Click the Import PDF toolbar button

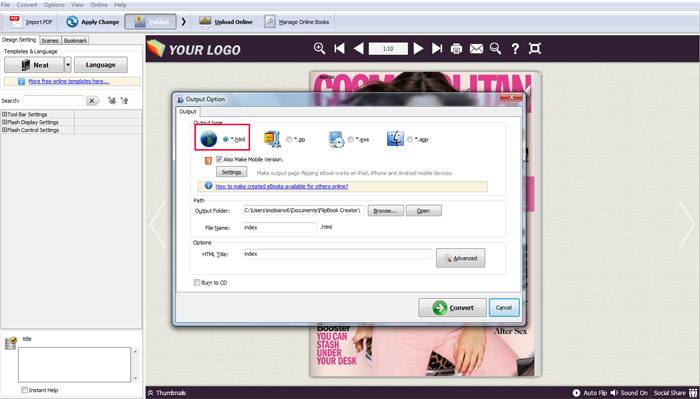coord(30,22)
